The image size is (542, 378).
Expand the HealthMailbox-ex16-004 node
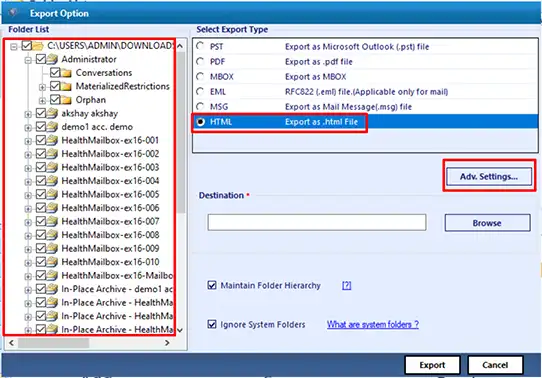coord(28,182)
